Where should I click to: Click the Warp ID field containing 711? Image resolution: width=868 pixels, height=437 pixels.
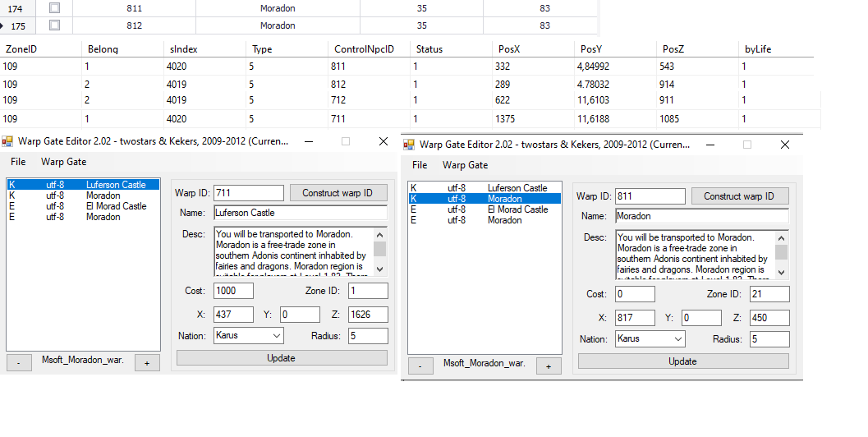click(x=249, y=193)
